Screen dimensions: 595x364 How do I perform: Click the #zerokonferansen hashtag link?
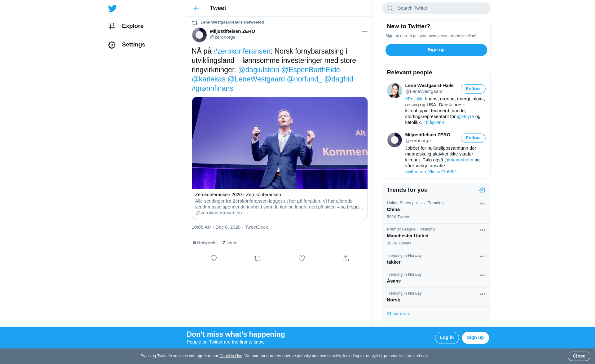coord(242,51)
